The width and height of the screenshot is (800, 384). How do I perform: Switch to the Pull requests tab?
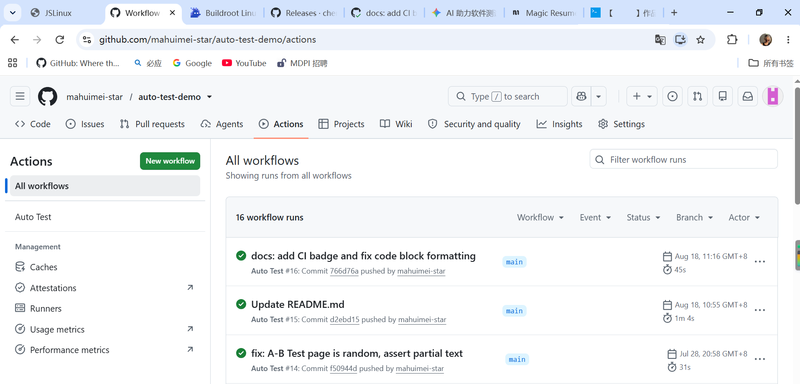pos(152,124)
